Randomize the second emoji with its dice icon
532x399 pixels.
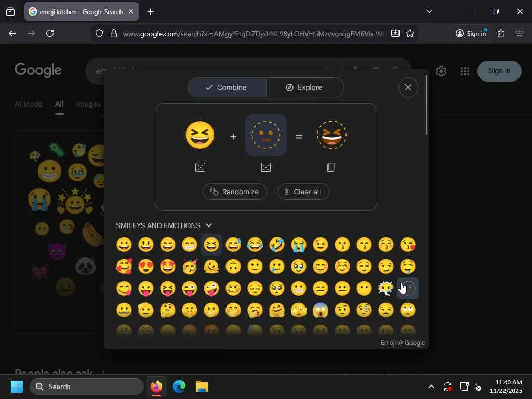tap(265, 167)
